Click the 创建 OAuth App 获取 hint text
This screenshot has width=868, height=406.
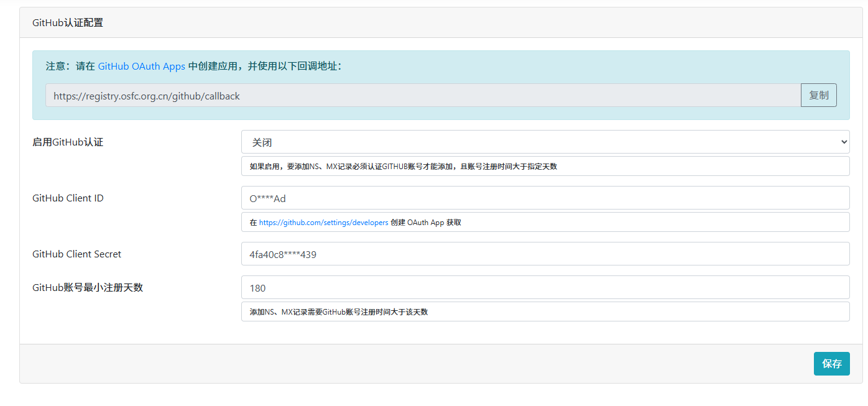pos(426,222)
